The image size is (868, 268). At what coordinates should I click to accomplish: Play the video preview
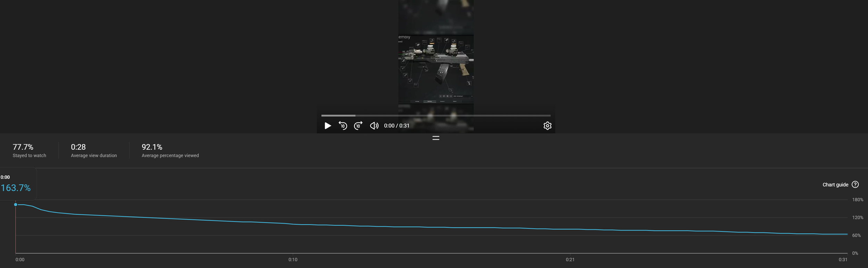[327, 126]
